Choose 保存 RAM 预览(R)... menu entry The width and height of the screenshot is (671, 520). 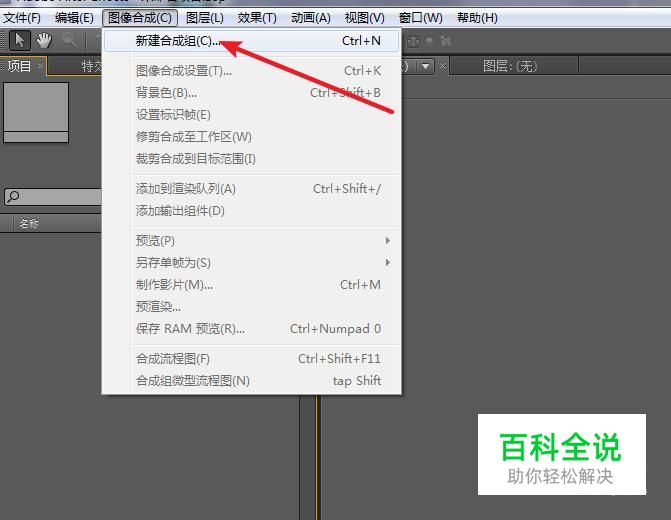[252, 329]
